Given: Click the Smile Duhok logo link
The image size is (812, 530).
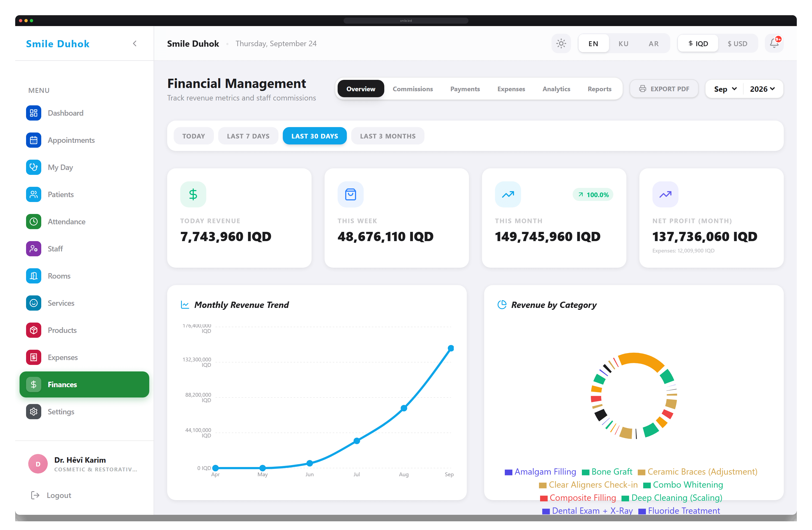Looking at the screenshot, I should click(x=58, y=44).
